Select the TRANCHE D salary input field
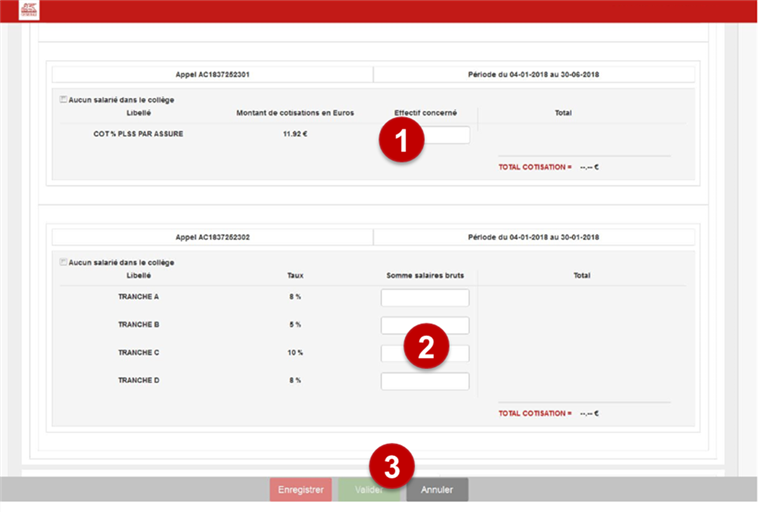 [425, 381]
